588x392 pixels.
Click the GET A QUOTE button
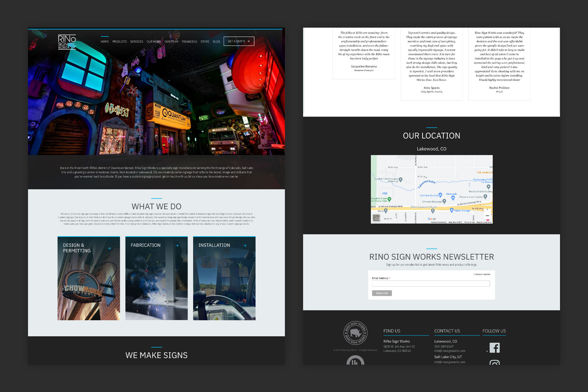click(x=239, y=41)
